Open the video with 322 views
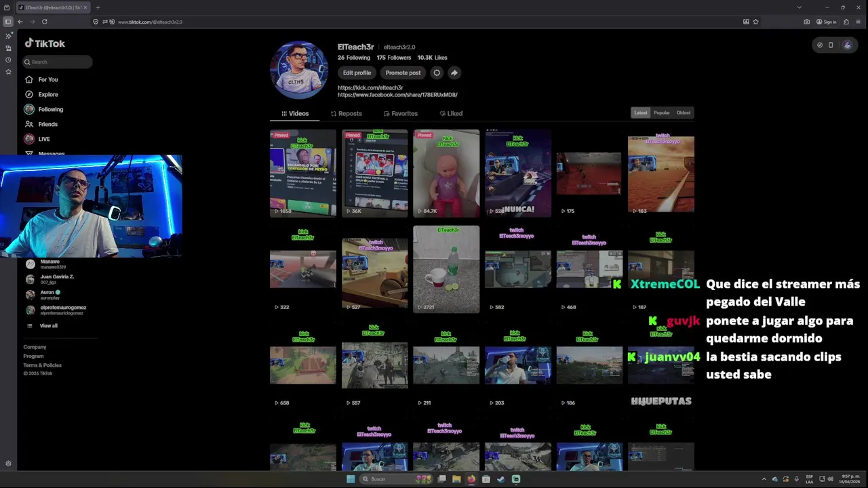 pos(302,269)
